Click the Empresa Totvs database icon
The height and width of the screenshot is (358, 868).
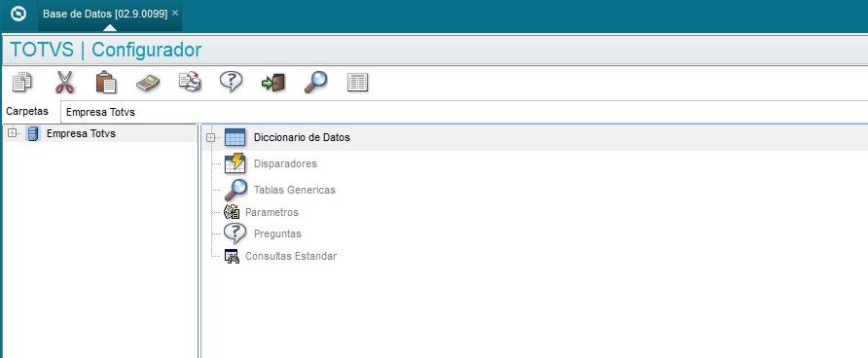coord(33,134)
